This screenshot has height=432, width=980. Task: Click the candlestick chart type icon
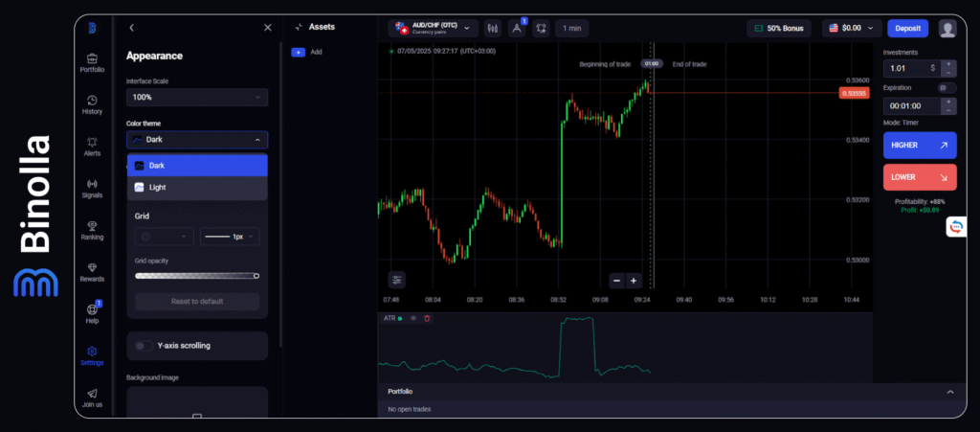[x=493, y=29]
